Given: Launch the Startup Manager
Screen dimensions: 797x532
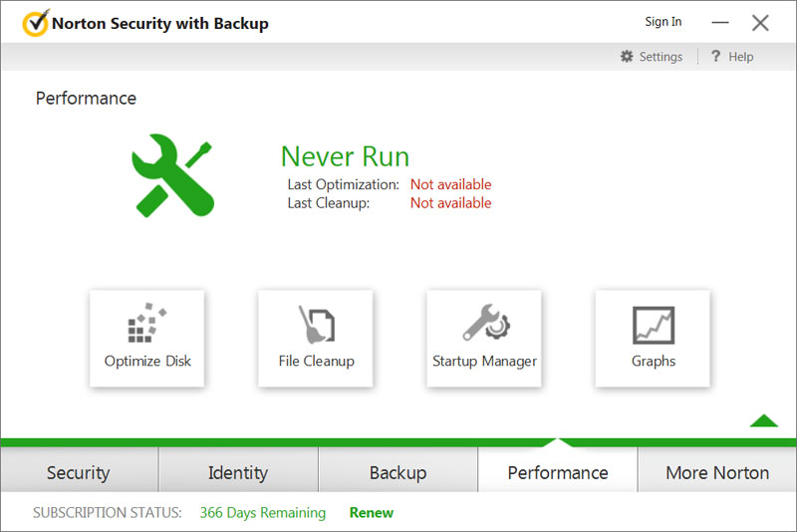Looking at the screenshot, I should pos(484,339).
